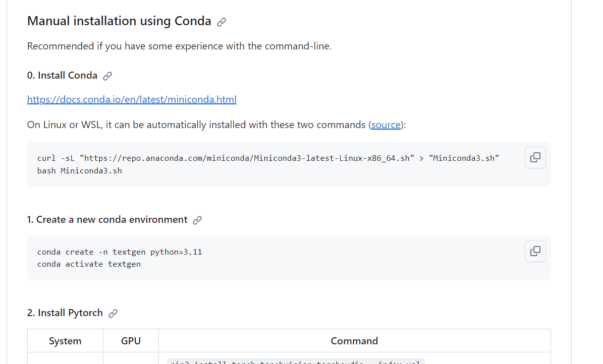The image size is (603, 364).
Task: Click the "0. Install Conda" heading
Action: click(62, 76)
